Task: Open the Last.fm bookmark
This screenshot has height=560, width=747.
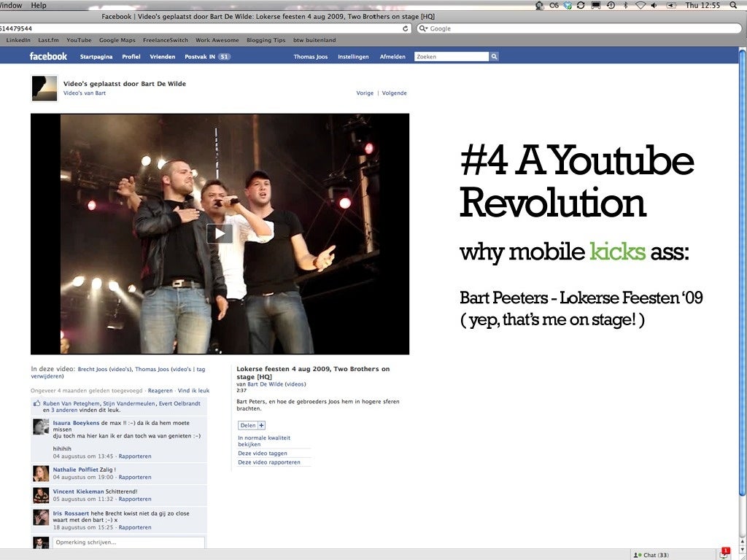Action: click(x=49, y=41)
